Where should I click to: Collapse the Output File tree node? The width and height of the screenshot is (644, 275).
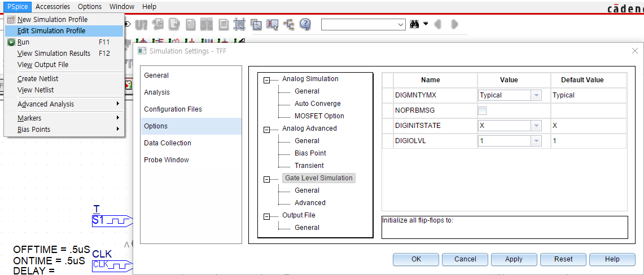266,216
